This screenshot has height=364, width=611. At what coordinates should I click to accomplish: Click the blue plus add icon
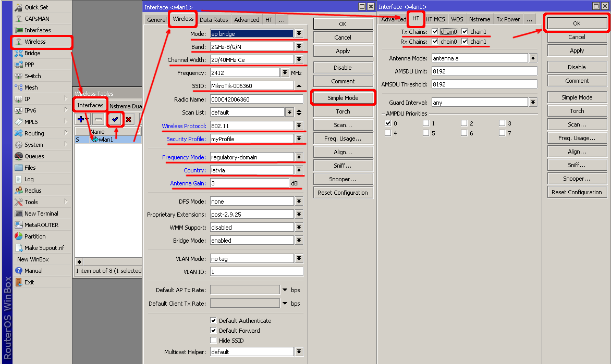pyautogui.click(x=80, y=119)
